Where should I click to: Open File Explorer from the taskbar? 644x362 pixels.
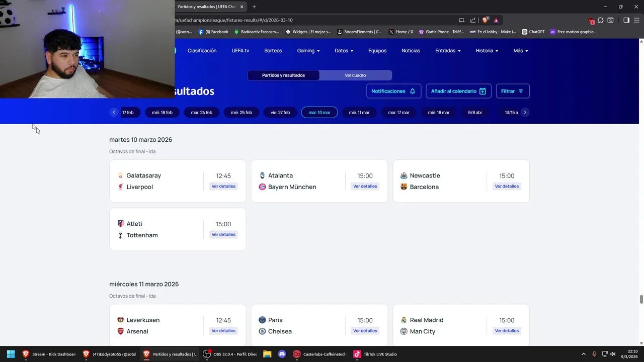coord(267,354)
